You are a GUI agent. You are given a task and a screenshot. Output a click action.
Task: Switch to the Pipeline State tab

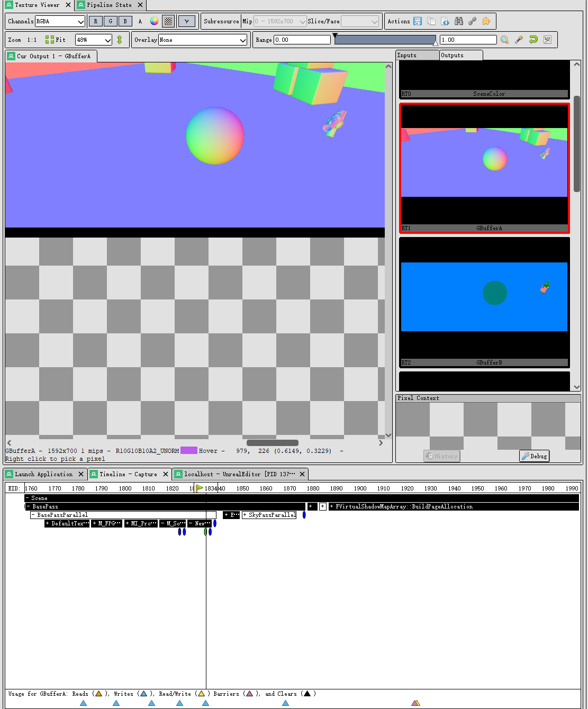pos(109,5)
